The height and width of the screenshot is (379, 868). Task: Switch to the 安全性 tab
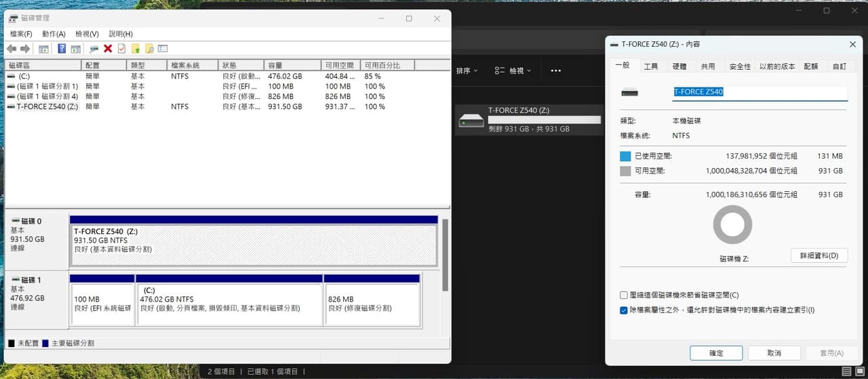tap(740, 66)
